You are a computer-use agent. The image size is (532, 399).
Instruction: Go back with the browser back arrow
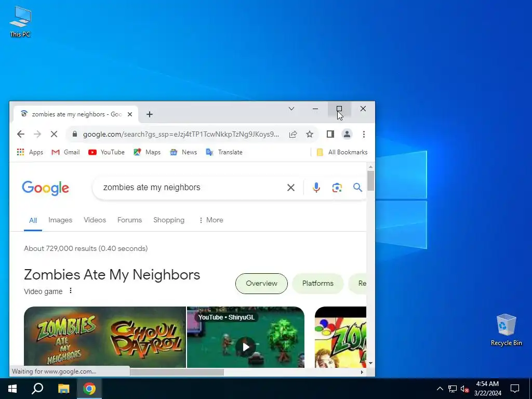tap(21, 135)
